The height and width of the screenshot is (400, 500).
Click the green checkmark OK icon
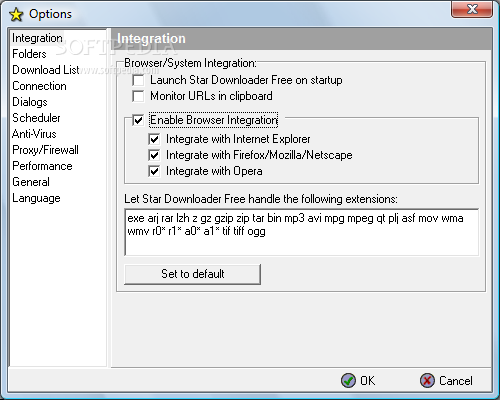348,380
